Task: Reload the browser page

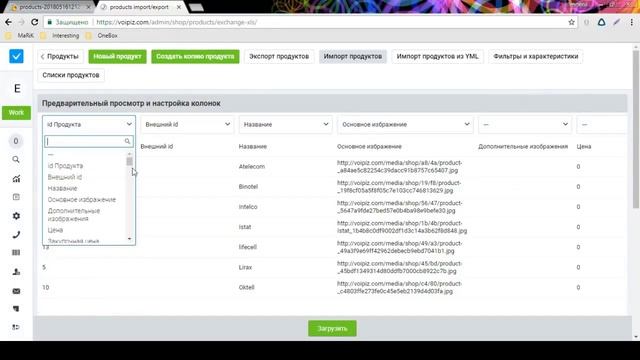Action: (35, 22)
